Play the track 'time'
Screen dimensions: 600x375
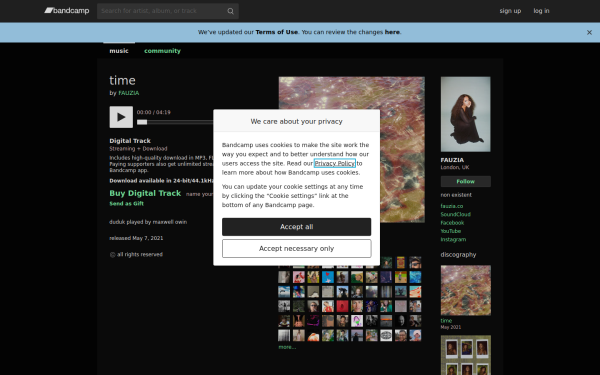(121, 117)
